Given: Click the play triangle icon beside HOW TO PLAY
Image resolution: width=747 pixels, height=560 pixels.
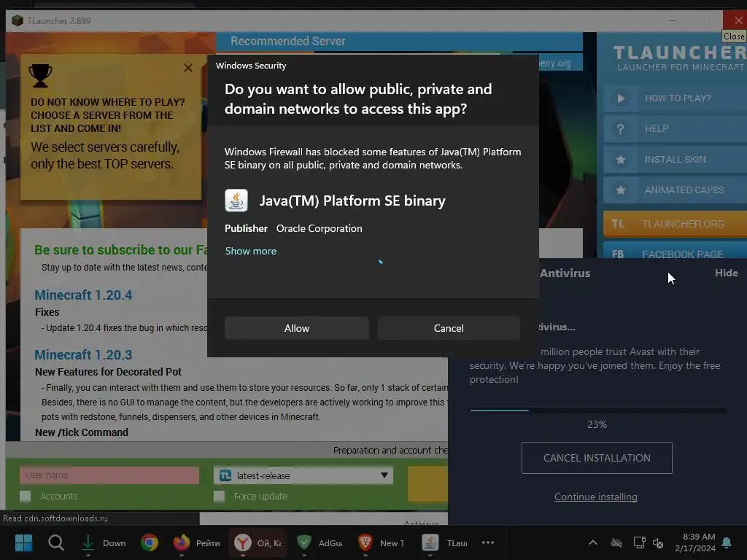Looking at the screenshot, I should (x=621, y=98).
